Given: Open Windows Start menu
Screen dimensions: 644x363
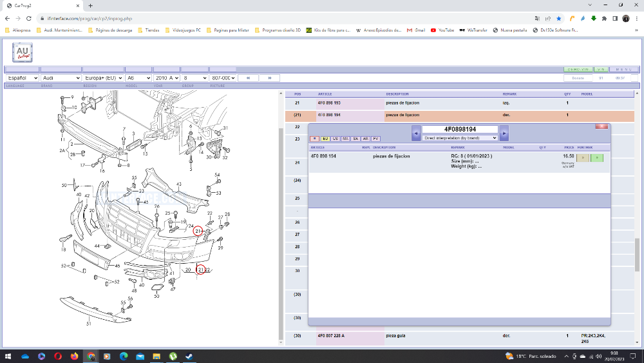Looking at the screenshot, I should click(7, 356).
